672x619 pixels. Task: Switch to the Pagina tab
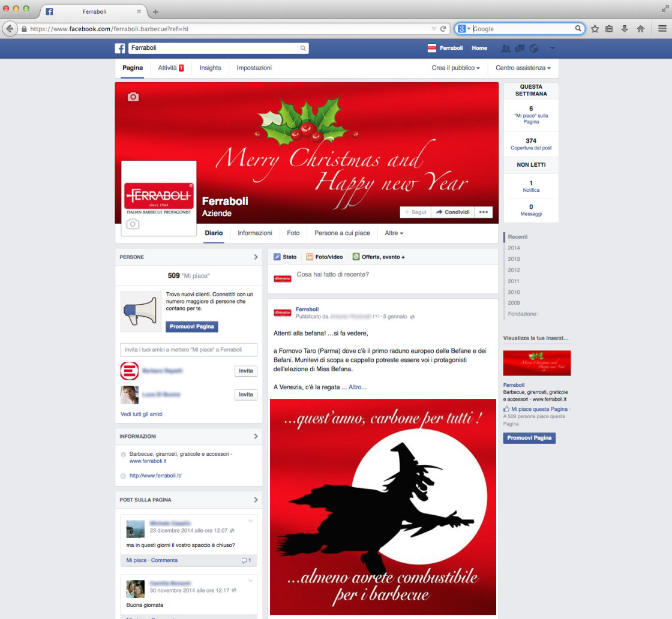[x=133, y=68]
